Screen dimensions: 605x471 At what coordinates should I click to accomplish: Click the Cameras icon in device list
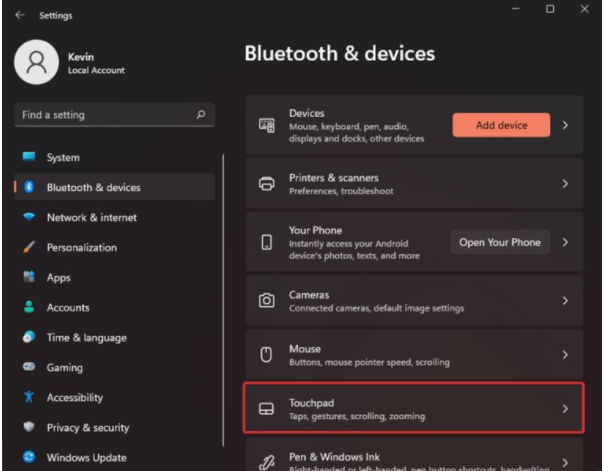pos(266,301)
